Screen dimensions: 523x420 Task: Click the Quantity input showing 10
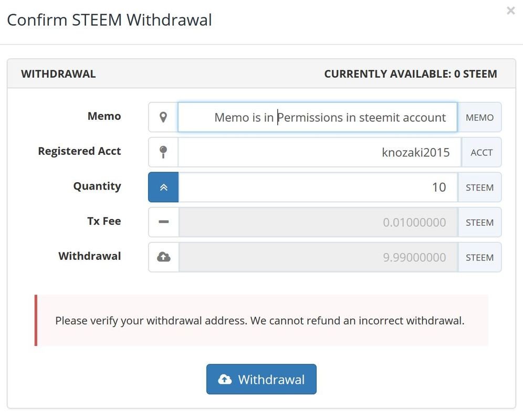[318, 187]
